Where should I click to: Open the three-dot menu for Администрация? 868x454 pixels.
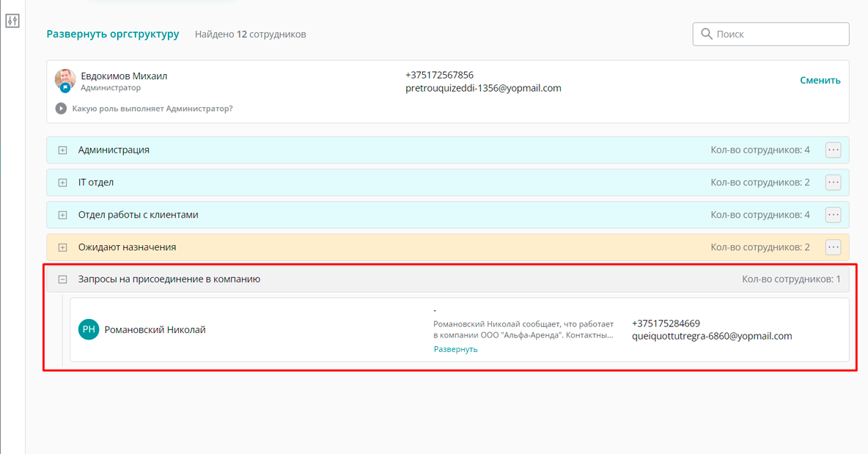[833, 150]
